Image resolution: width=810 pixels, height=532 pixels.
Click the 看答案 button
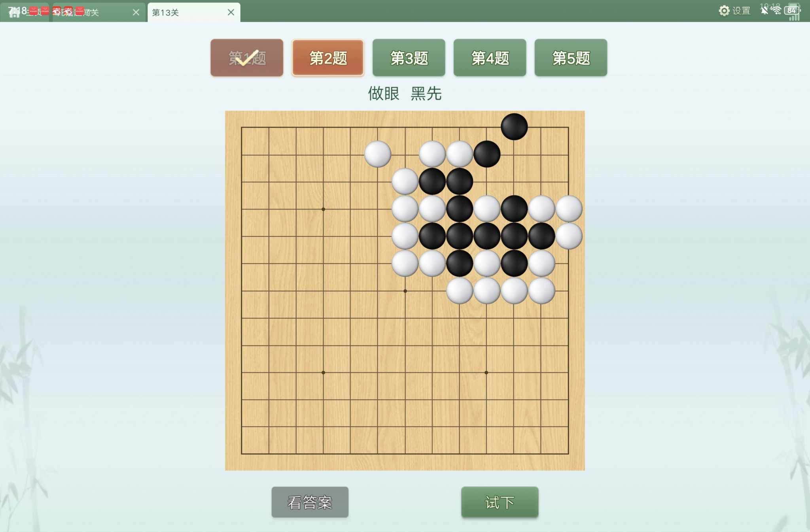(x=310, y=502)
